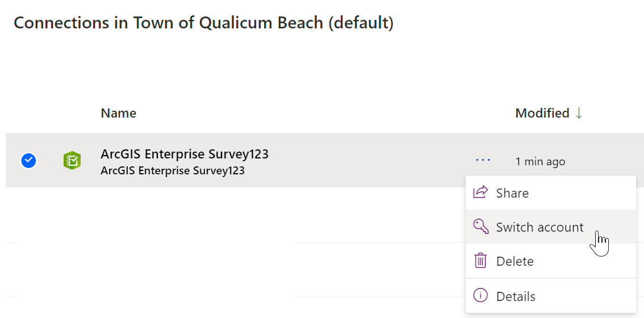Image resolution: width=644 pixels, height=318 pixels.
Task: Click the info circle icon beside Details
Action: pyautogui.click(x=480, y=296)
